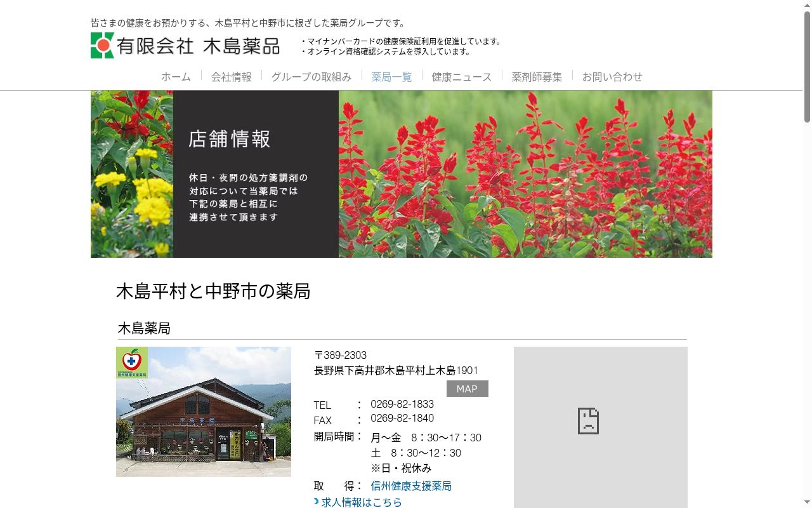Click the 信州健康支援薬局 apple badge on photo
Screen dimensions: 812x508
pos(132,363)
